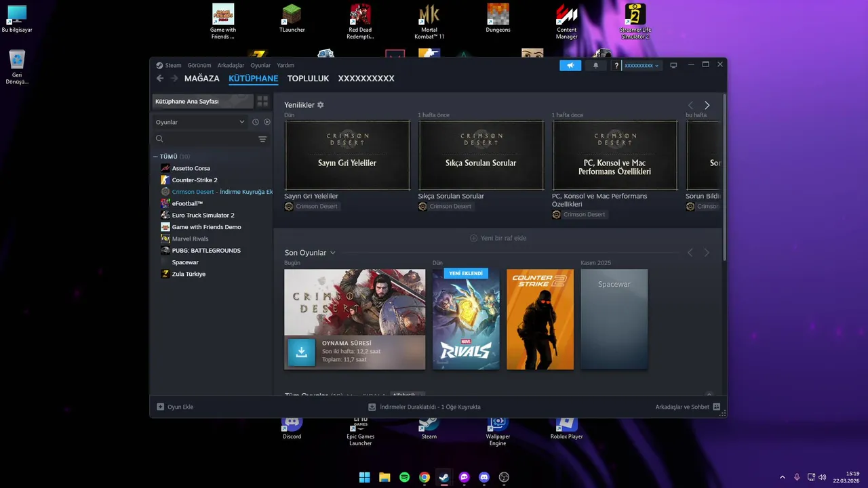Switch to TOPLULUK tab
This screenshot has height=488, width=868.
pos(308,79)
